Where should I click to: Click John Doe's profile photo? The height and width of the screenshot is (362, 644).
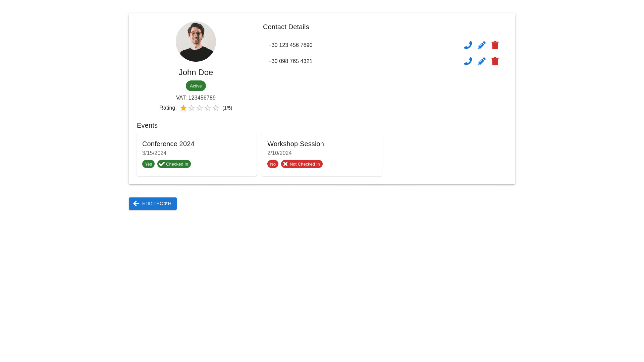[x=196, y=42]
